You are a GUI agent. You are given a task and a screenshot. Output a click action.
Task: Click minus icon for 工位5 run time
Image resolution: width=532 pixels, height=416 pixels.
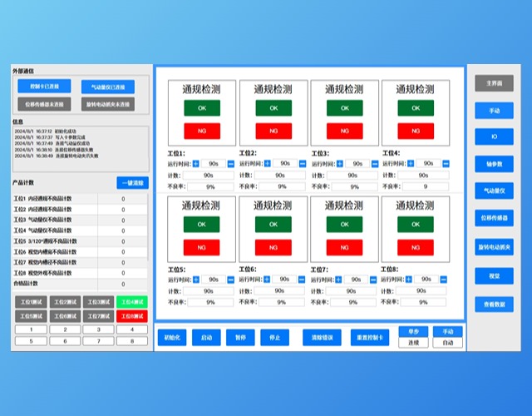[232, 280]
